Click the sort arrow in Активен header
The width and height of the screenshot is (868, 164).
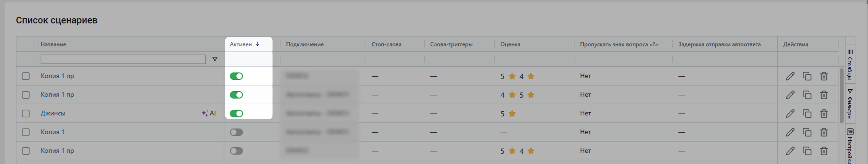click(x=257, y=44)
